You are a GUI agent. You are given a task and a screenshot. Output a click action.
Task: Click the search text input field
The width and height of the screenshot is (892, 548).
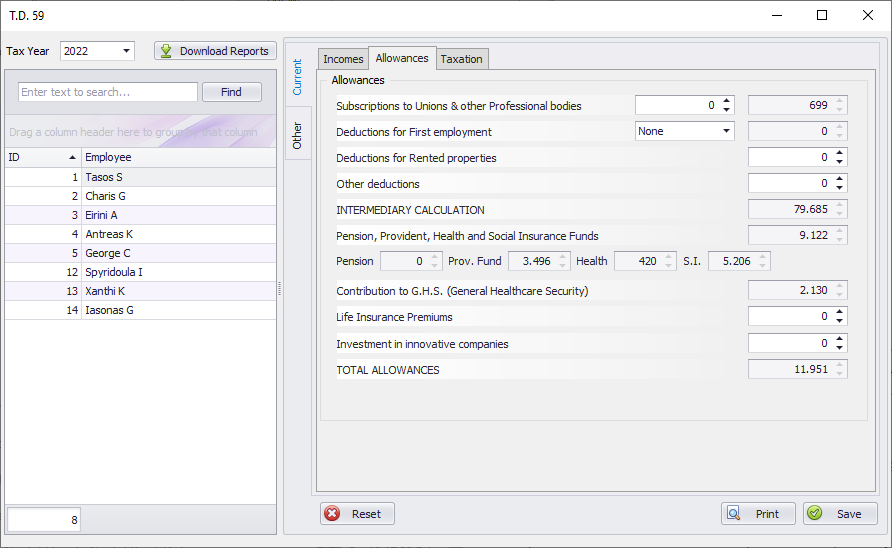pyautogui.click(x=108, y=92)
